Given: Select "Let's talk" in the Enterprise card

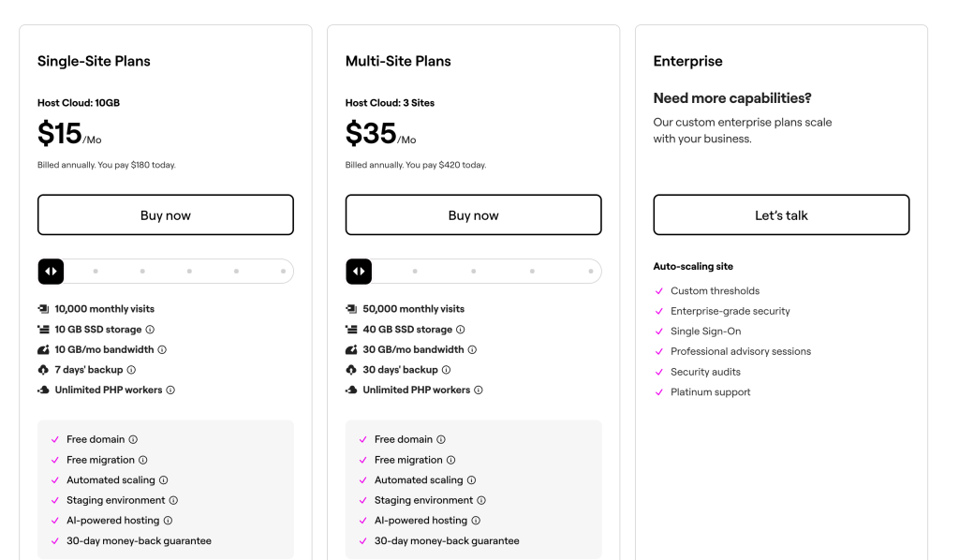Looking at the screenshot, I should point(781,214).
